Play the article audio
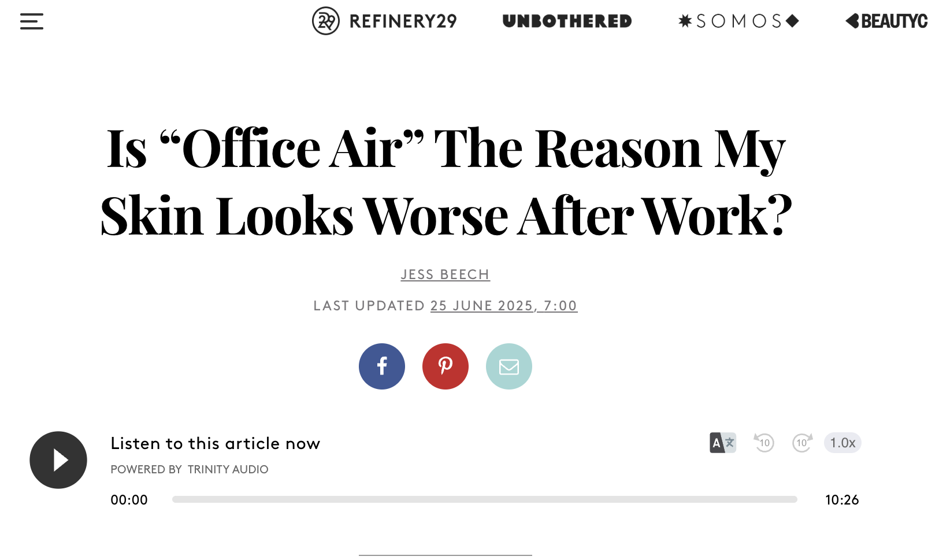Screen dimensions: 928x560 click(x=58, y=460)
